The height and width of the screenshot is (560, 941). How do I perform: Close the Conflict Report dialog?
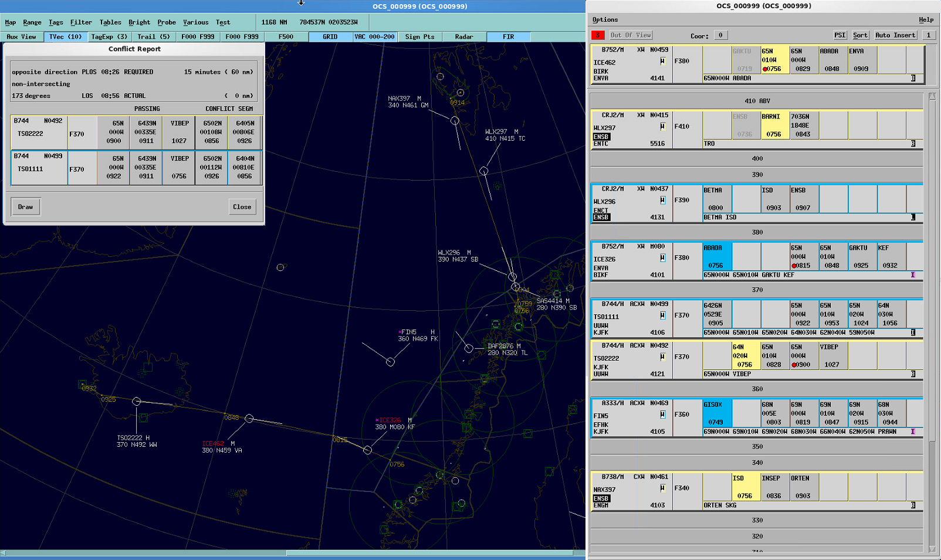(x=242, y=206)
